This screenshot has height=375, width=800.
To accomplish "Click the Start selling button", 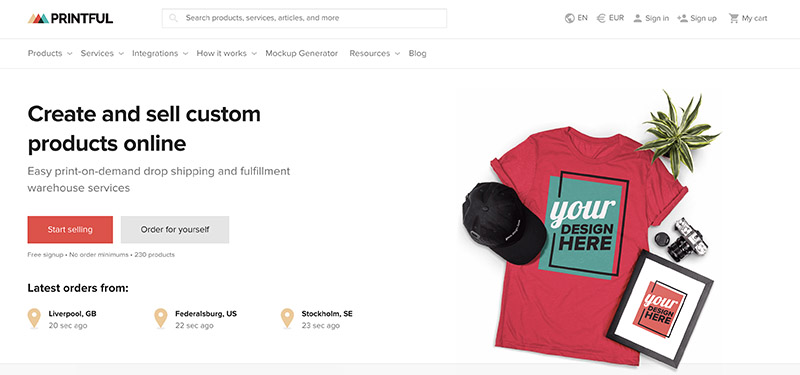I will 70,230.
